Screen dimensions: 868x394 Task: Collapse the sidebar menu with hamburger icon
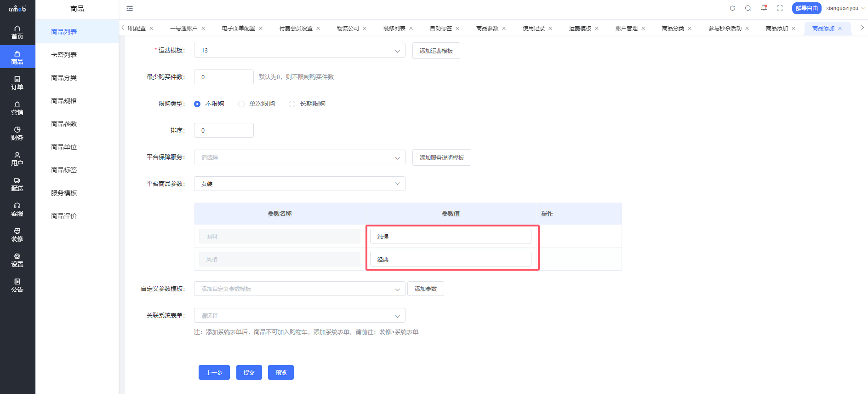click(x=130, y=8)
